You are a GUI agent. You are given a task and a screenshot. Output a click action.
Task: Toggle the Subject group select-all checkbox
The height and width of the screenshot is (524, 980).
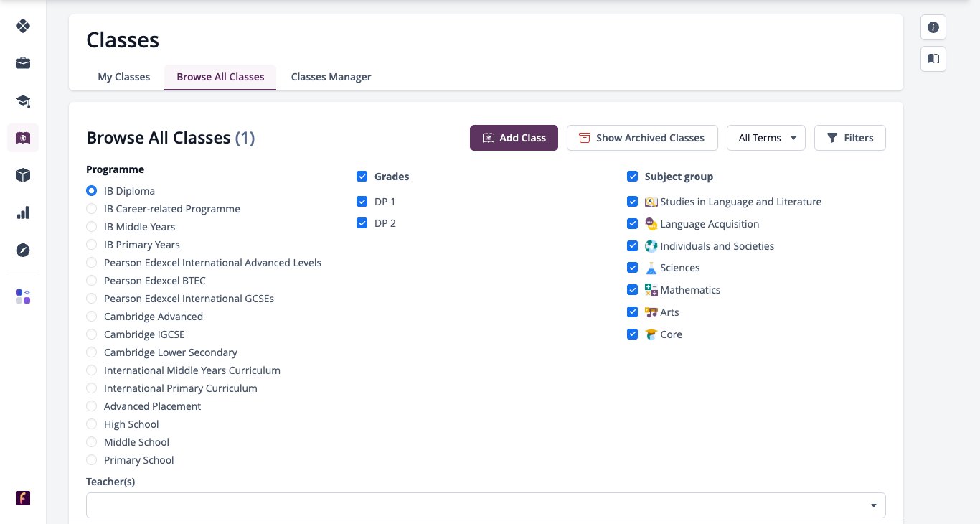click(632, 177)
